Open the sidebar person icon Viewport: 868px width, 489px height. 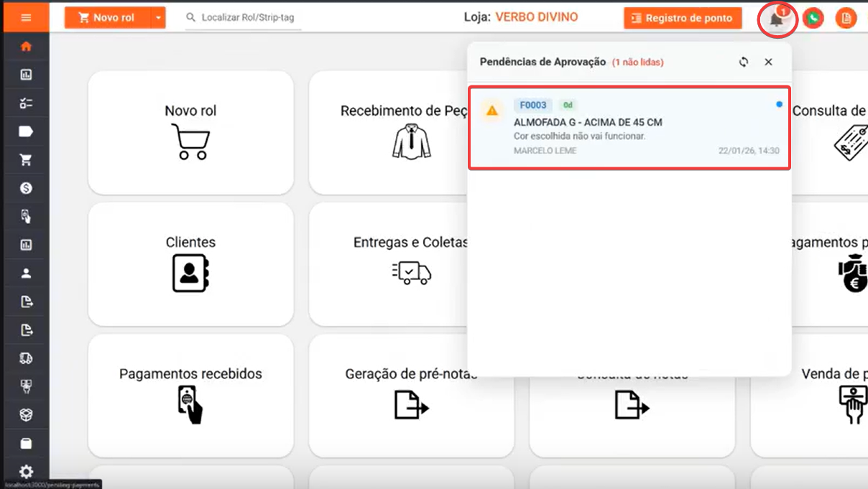tap(26, 273)
